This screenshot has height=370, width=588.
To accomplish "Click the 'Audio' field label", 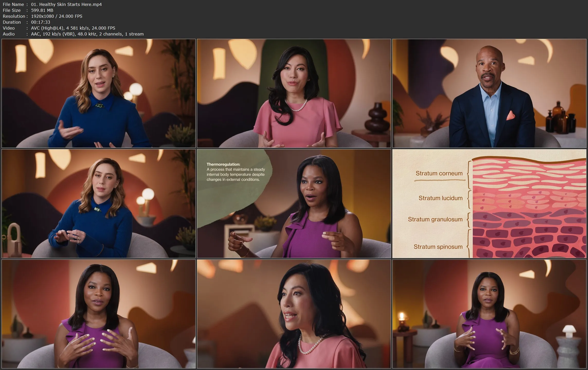I will pos(9,34).
